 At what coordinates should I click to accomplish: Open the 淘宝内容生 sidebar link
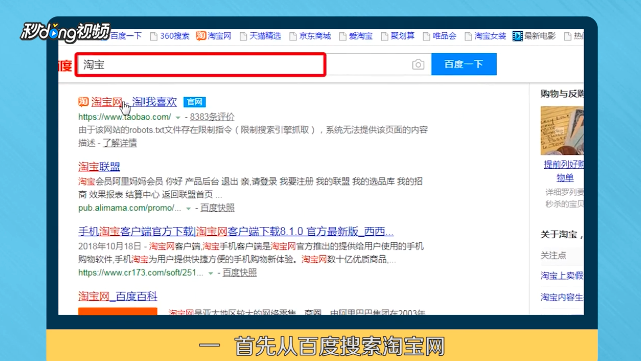point(562,297)
